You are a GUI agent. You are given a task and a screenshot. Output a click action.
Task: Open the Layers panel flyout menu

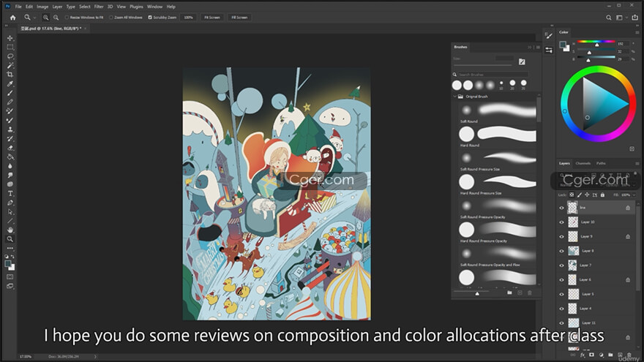[637, 163]
